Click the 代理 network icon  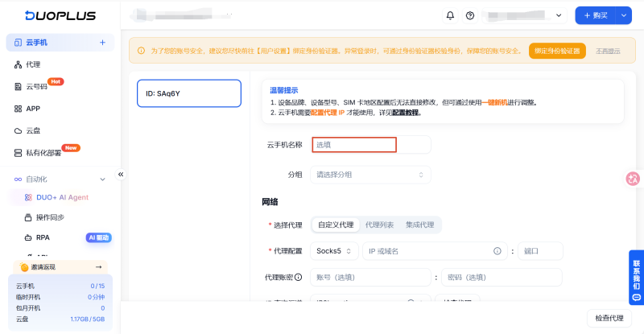point(18,64)
